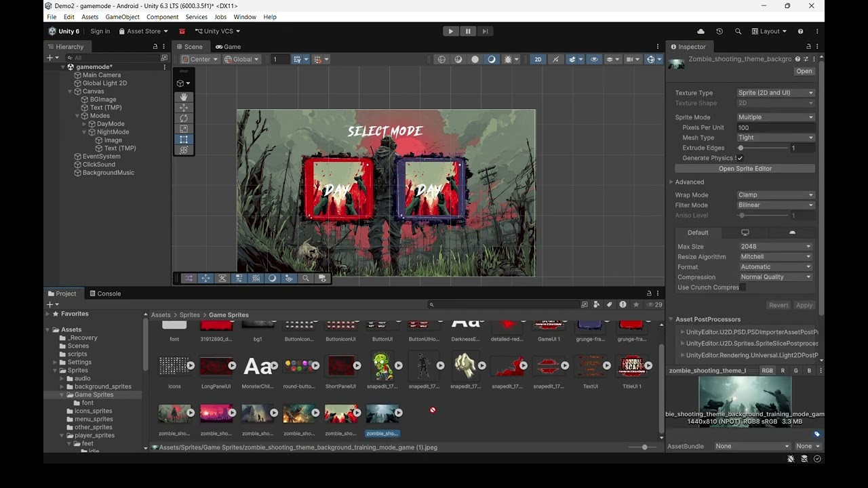Open the scene camera settings dropdown
Screen dimensions: 868x488
[x=633, y=59]
